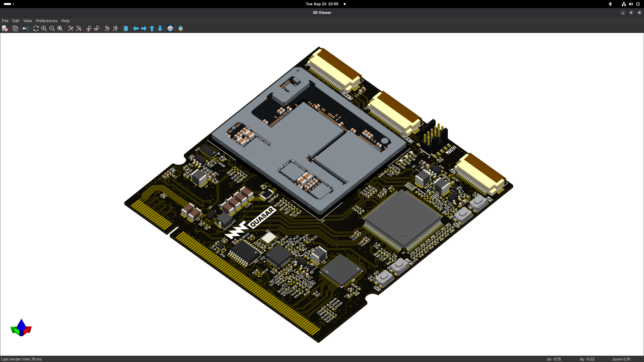Zoom in using the magnifier plus icon
The height and width of the screenshot is (362, 644).
click(x=44, y=28)
